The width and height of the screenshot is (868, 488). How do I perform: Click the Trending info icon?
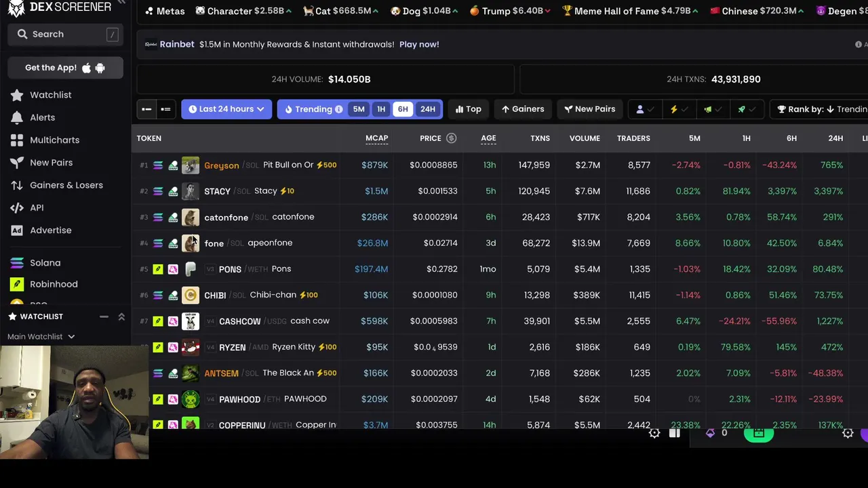click(338, 109)
